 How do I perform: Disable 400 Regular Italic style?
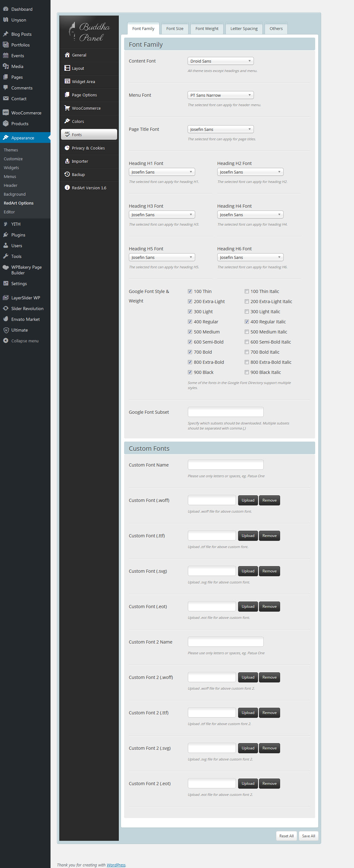pyautogui.click(x=247, y=322)
